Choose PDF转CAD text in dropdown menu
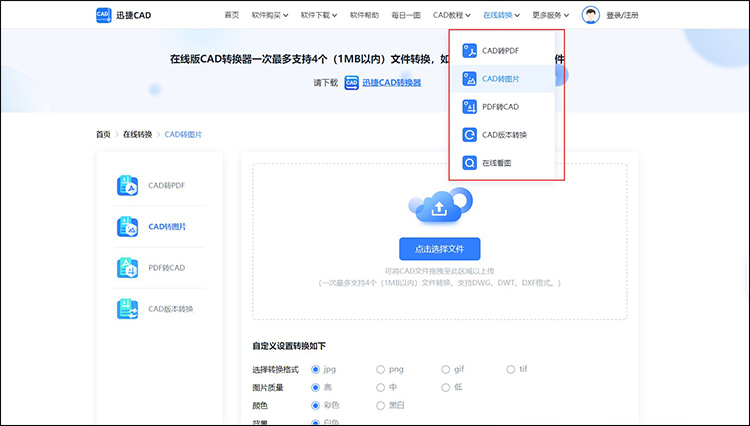The image size is (750, 426). (x=500, y=107)
